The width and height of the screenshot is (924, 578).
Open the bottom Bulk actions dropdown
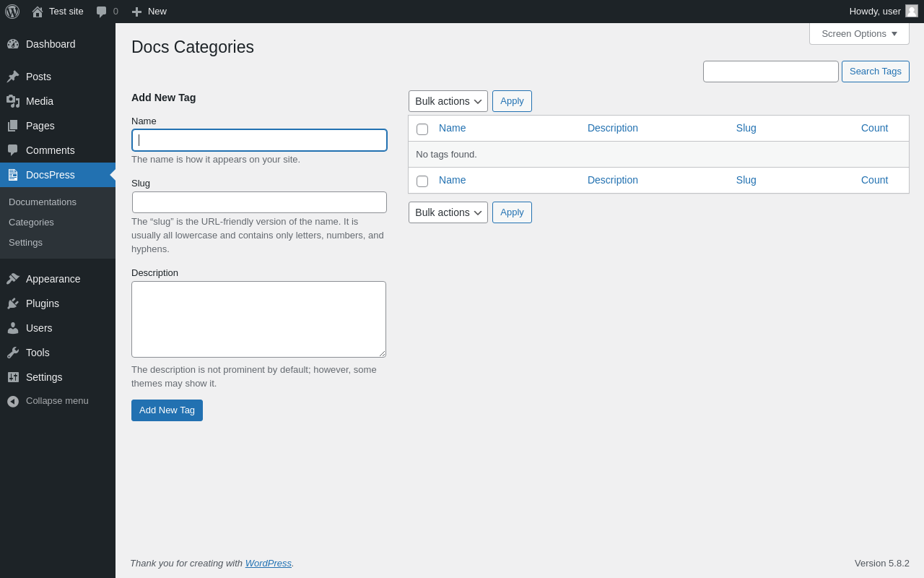tap(448, 212)
